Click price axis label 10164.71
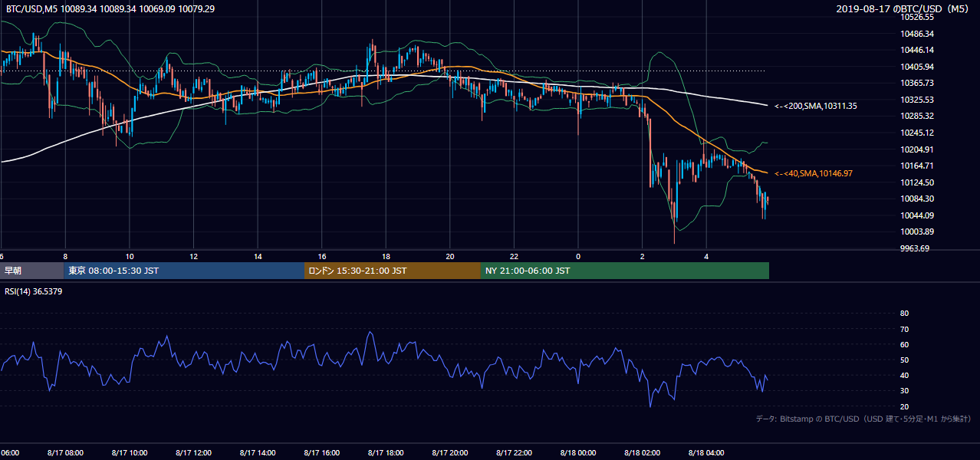 tap(918, 166)
